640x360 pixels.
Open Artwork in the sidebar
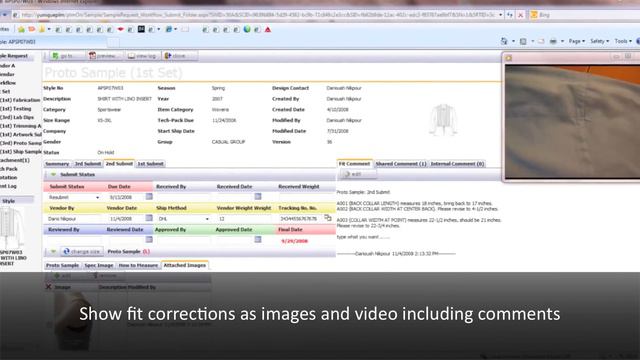click(x=21, y=134)
